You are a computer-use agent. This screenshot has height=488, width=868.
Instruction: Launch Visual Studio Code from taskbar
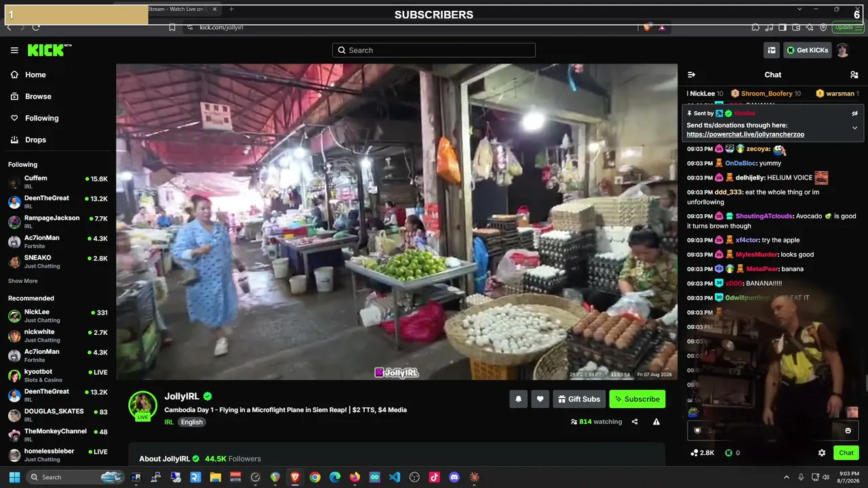pyautogui.click(x=395, y=477)
